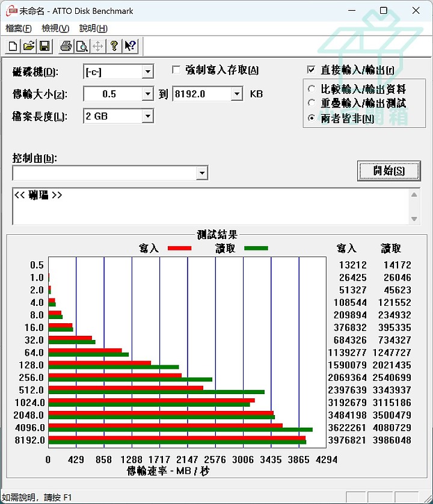
Task: Click the write value 684326
Action: pyautogui.click(x=350, y=340)
